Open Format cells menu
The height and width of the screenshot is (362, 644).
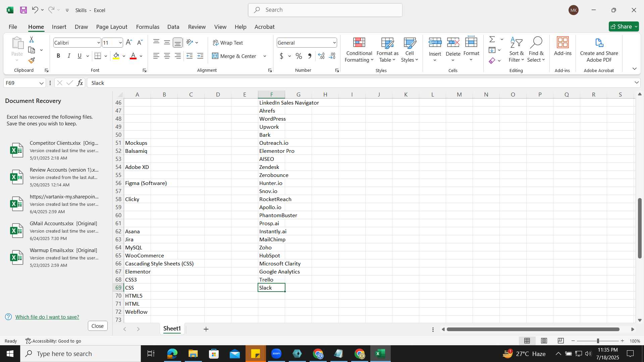471,50
